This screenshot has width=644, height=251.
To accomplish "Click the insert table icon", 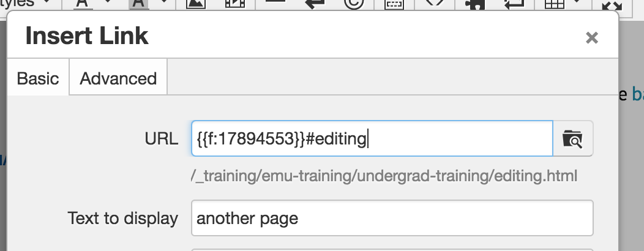I will (x=554, y=4).
